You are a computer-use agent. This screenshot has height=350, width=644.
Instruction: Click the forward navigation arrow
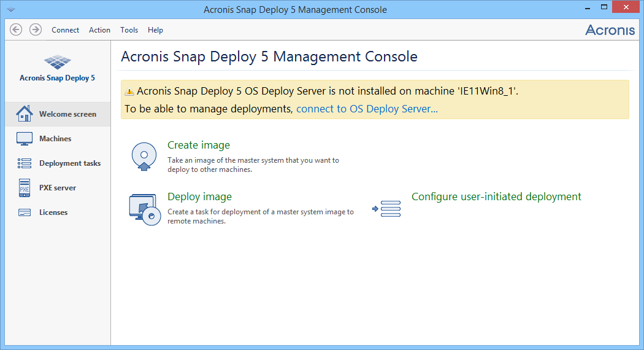pos(36,29)
